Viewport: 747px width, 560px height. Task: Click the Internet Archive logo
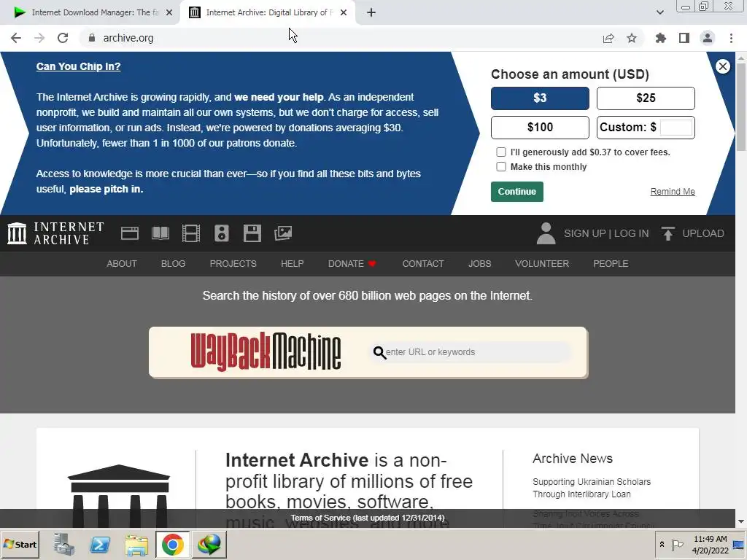click(x=55, y=233)
